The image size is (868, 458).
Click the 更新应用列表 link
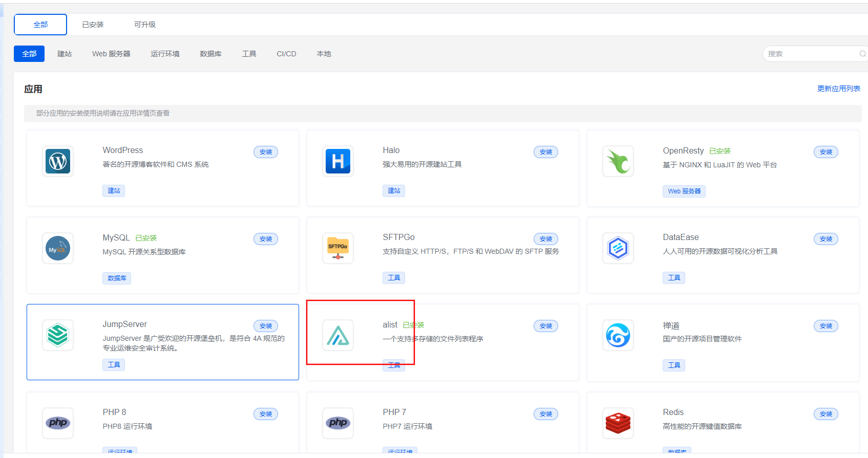click(839, 89)
